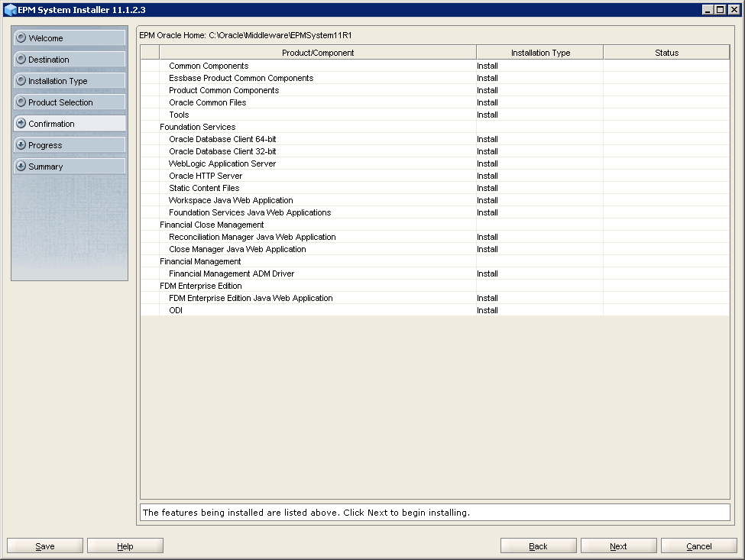Open the Installation Type step
Viewport: 745px width, 560px height.
point(70,81)
